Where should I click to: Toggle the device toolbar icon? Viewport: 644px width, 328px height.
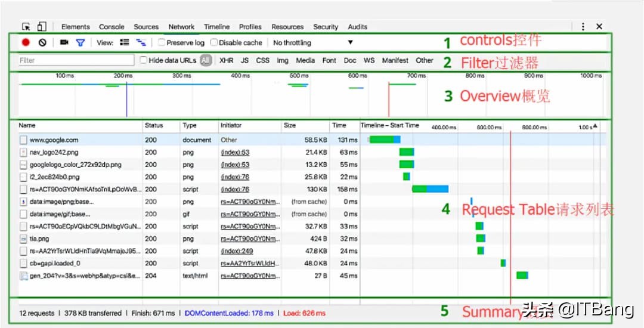tap(41, 27)
